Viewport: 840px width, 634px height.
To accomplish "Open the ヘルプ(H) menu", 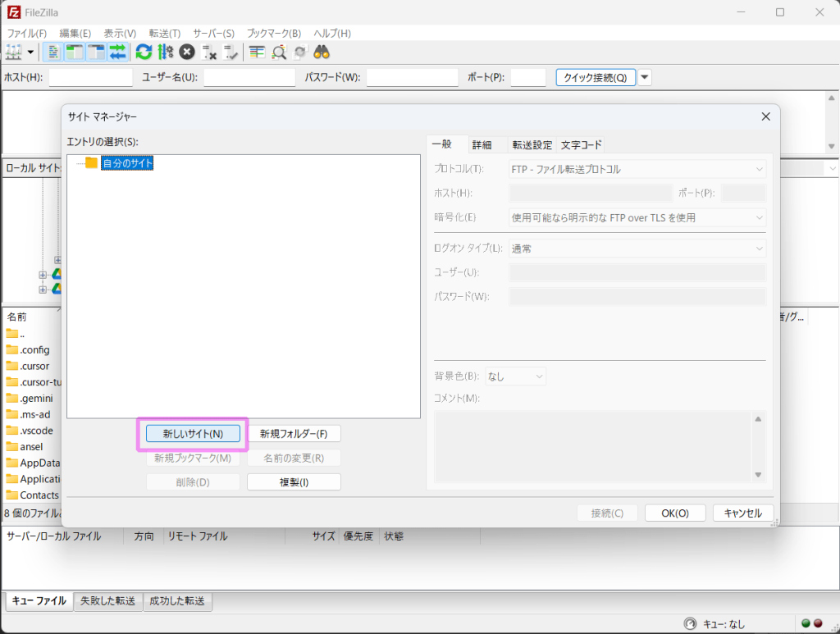I will (x=332, y=33).
